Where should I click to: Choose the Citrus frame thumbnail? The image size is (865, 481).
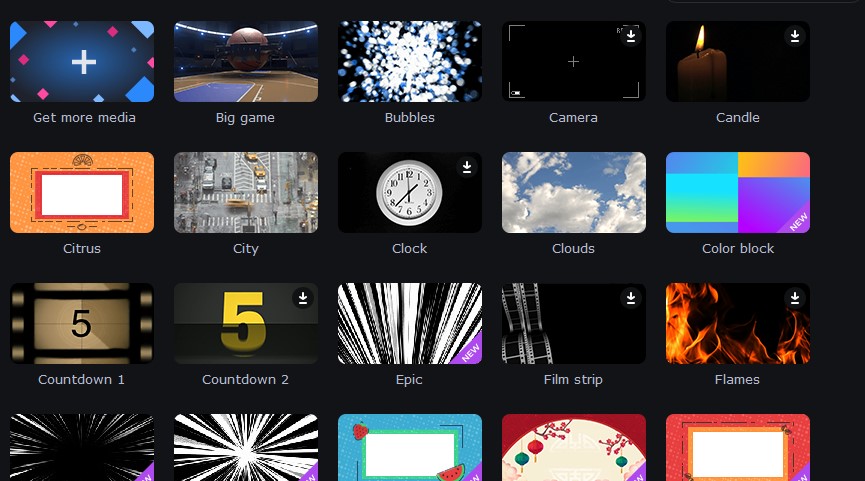pyautogui.click(x=82, y=193)
